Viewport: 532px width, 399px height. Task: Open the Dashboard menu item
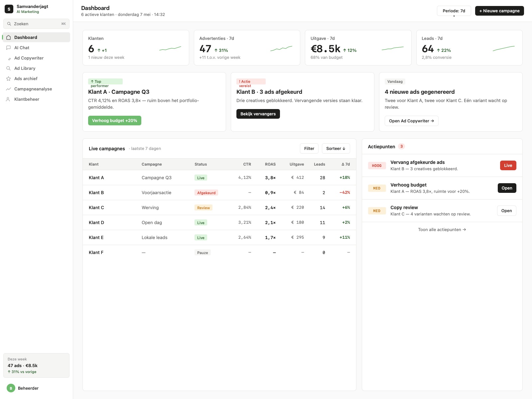tap(36, 37)
